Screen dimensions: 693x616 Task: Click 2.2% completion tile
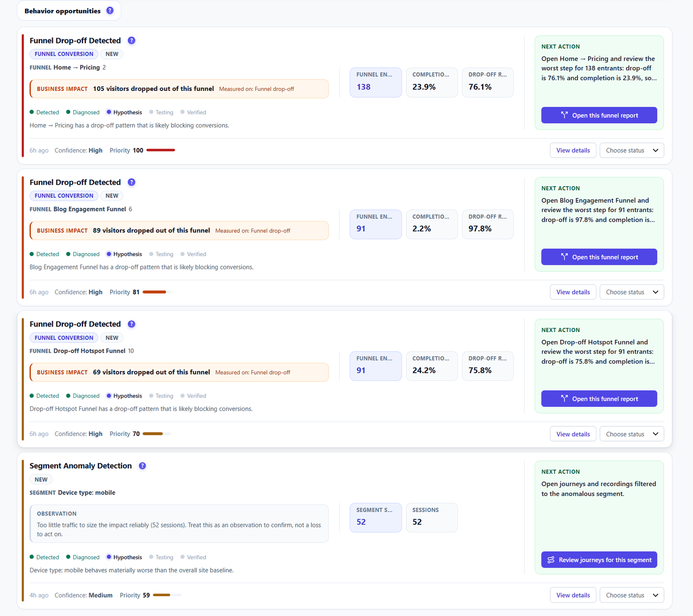tap(431, 224)
